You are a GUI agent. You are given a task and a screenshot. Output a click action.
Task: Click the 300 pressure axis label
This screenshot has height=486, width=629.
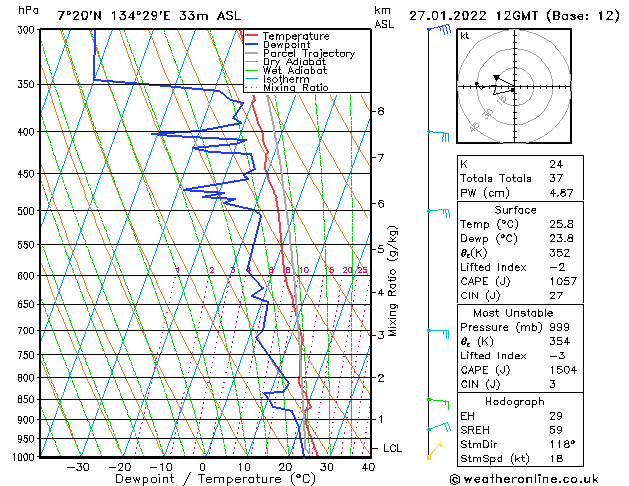coord(28,30)
